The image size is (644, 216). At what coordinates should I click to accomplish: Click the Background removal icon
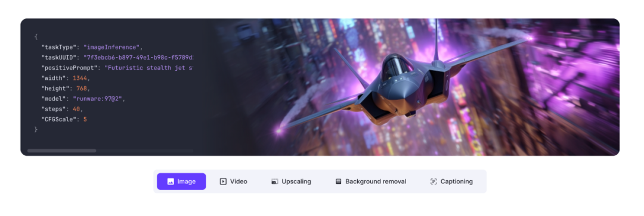pos(339,181)
